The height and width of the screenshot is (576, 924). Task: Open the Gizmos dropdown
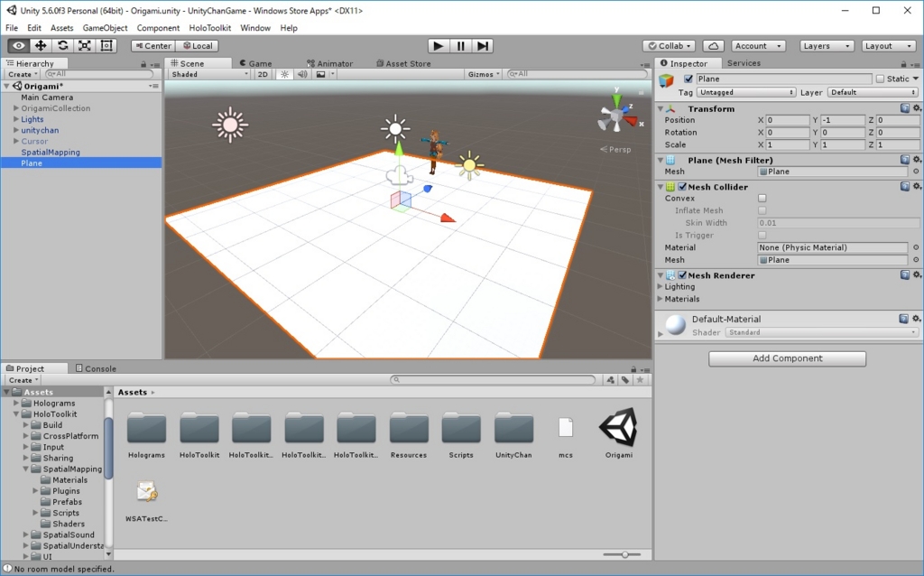tap(484, 74)
